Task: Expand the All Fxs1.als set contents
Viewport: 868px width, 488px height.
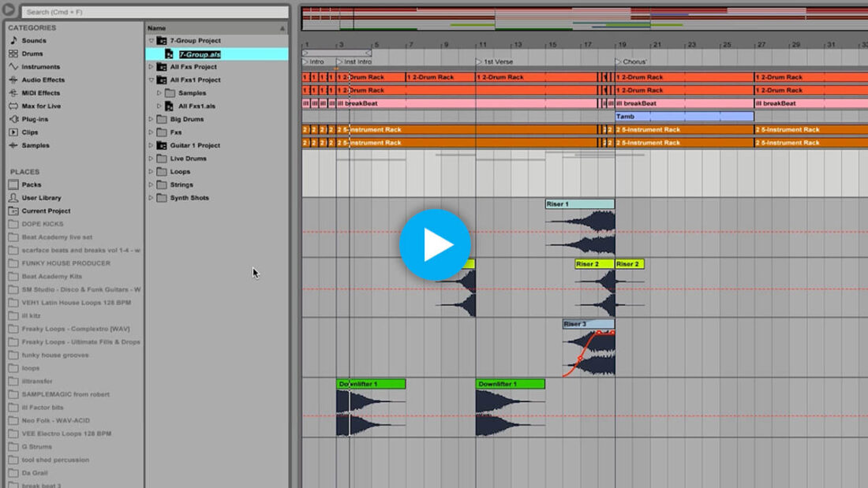Action: click(159, 106)
